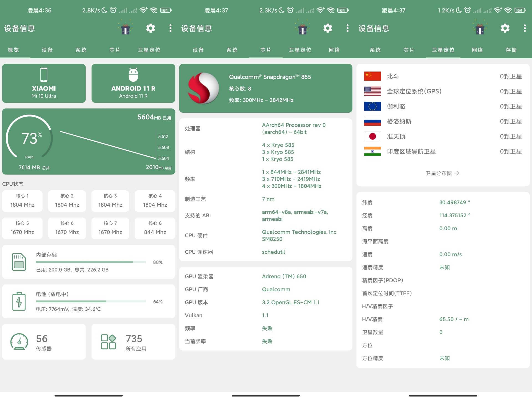
Task: Tap latitude value 30.498749
Action: (455, 202)
